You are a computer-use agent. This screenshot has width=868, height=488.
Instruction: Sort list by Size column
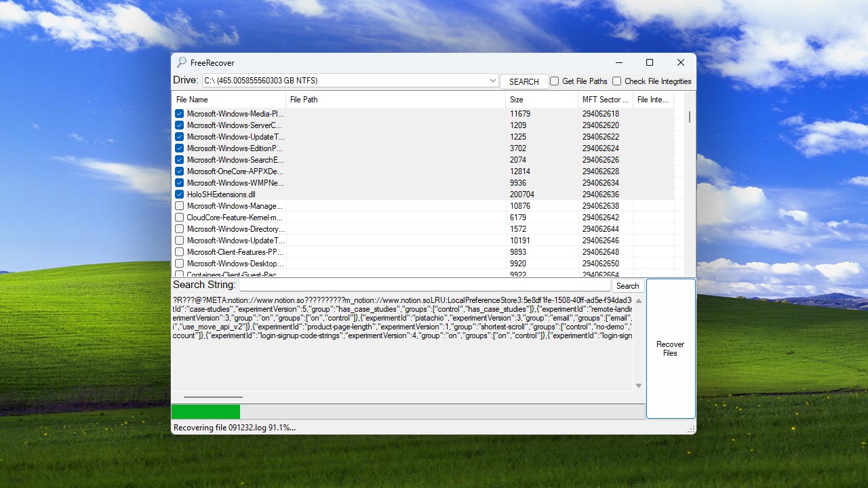(541, 100)
